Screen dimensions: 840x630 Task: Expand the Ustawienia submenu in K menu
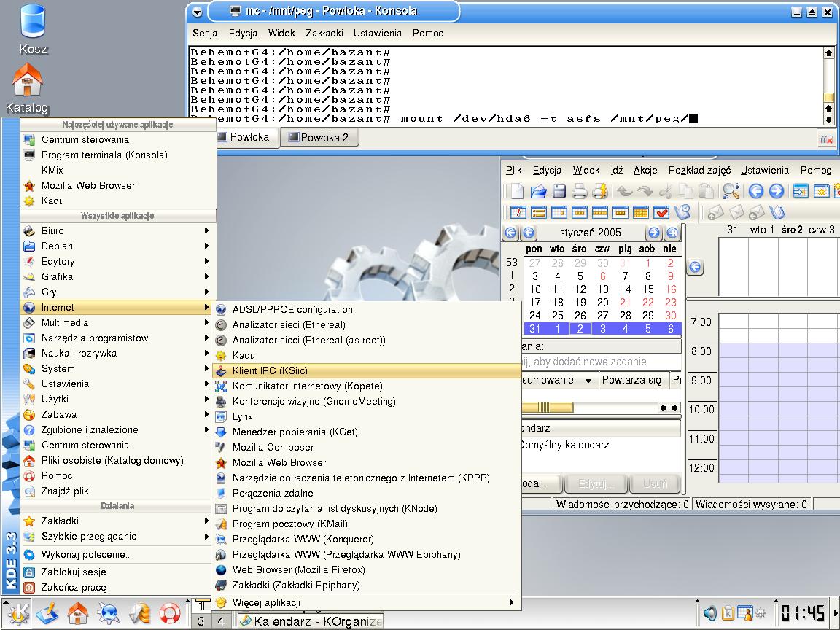pyautogui.click(x=118, y=384)
